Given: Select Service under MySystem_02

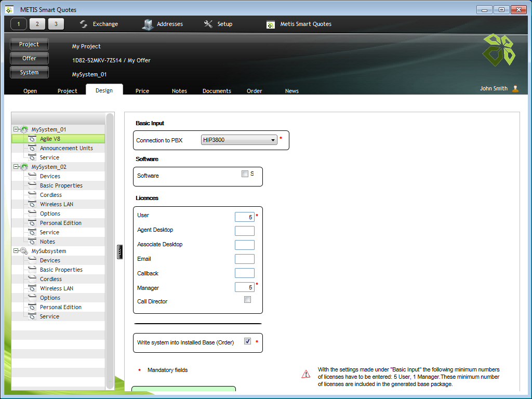Looking at the screenshot, I should (x=49, y=232).
